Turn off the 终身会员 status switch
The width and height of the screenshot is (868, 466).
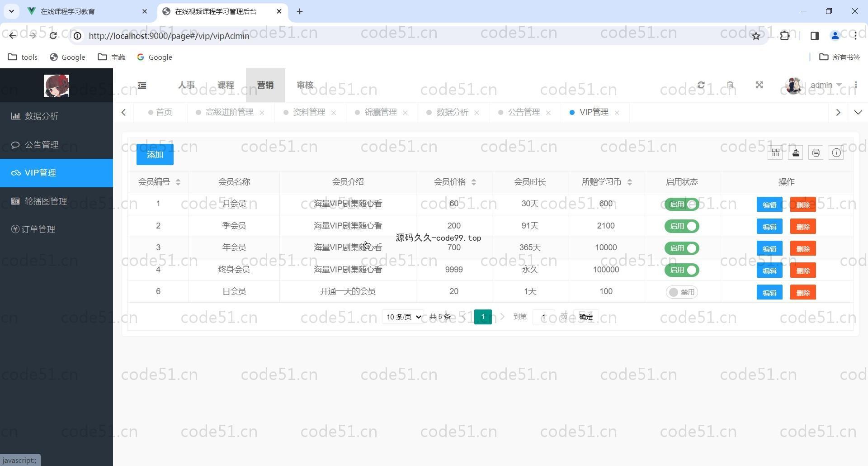[682, 270]
